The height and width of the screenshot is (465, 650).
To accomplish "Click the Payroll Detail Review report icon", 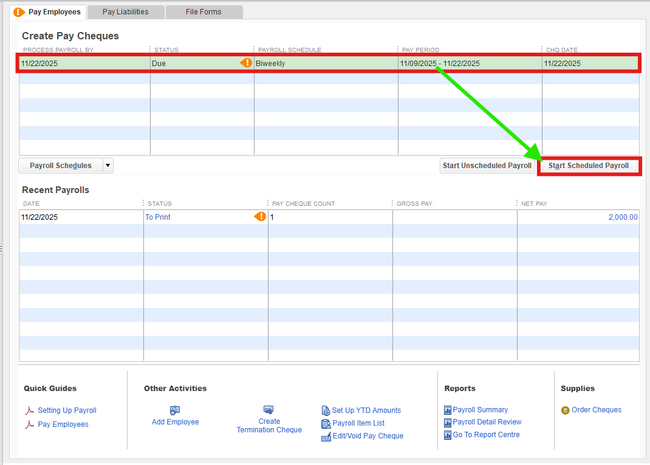I will (448, 422).
